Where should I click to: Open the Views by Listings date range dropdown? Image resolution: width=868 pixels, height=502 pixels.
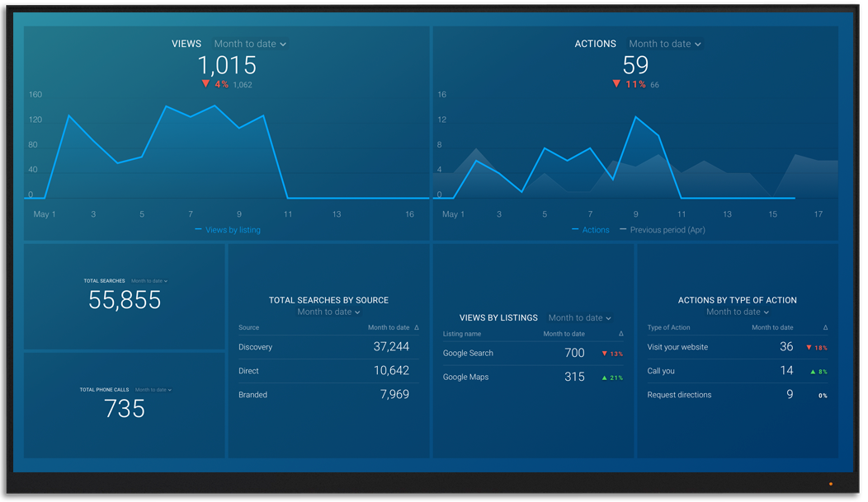point(579,318)
